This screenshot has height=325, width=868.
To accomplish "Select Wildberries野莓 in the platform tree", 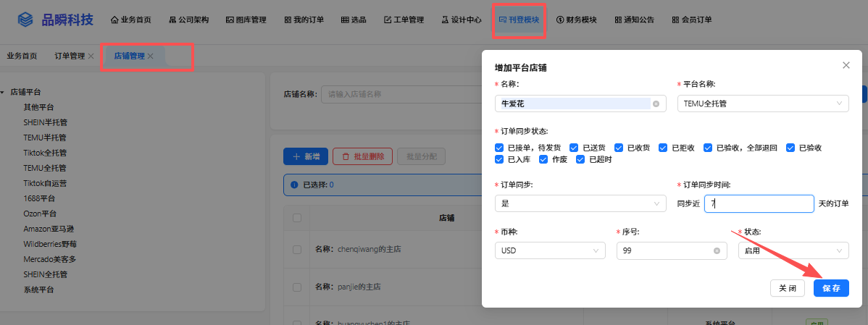I will [50, 244].
